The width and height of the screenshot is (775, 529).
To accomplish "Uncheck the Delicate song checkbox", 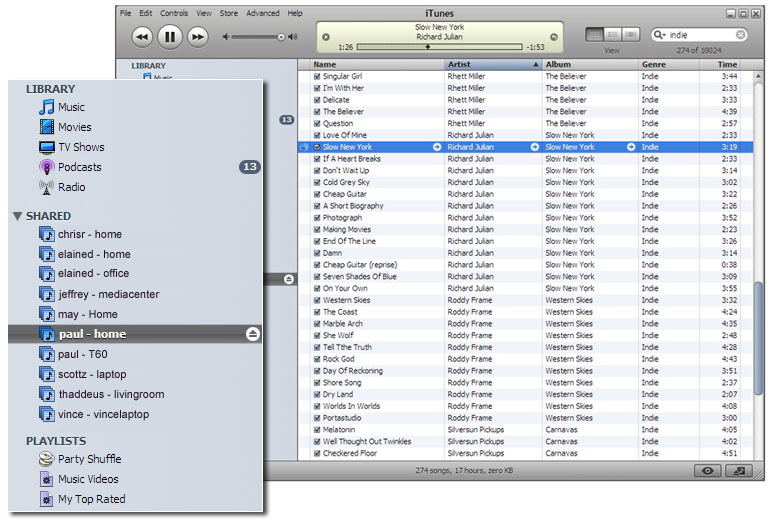I will (317, 100).
